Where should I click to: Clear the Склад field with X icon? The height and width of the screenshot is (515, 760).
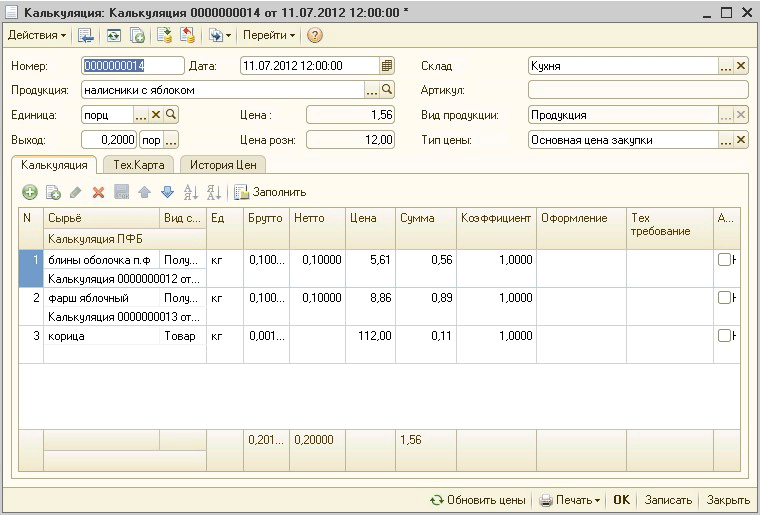coord(741,66)
